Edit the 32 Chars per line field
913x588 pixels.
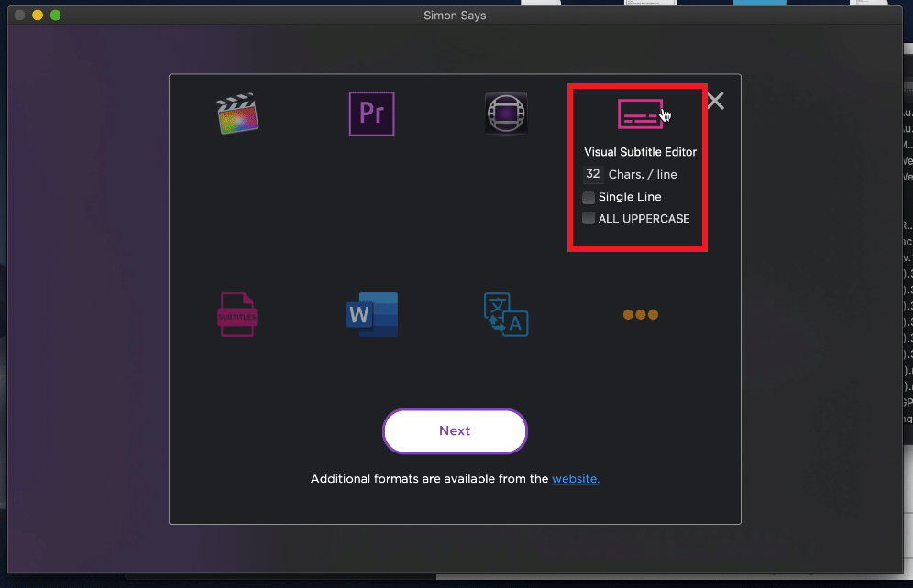tap(593, 174)
